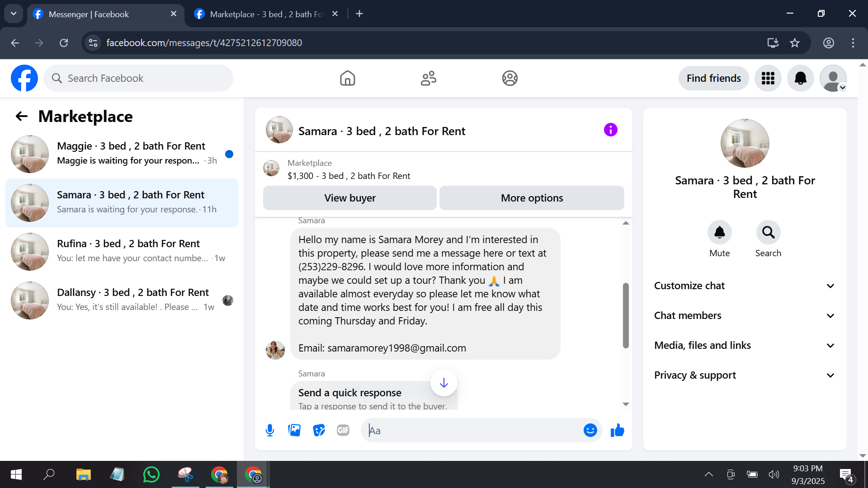Jump to latest message down arrow
Image resolution: width=868 pixels, height=488 pixels.
pos(444,383)
